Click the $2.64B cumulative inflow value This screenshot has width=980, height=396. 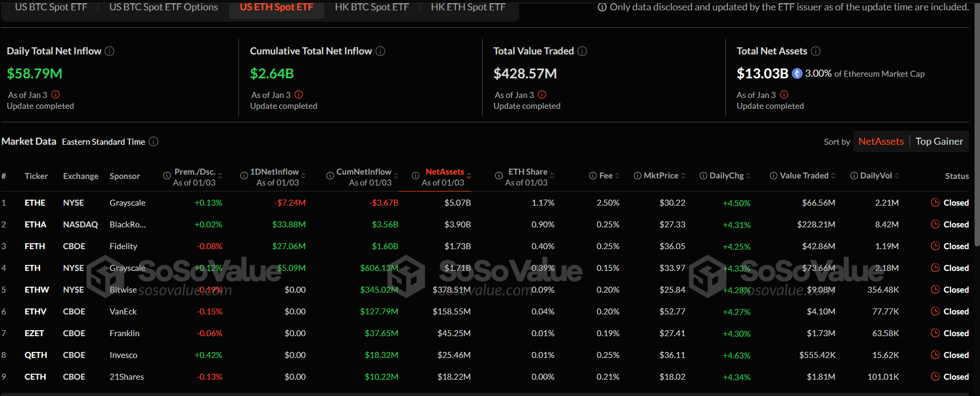pyautogui.click(x=272, y=73)
